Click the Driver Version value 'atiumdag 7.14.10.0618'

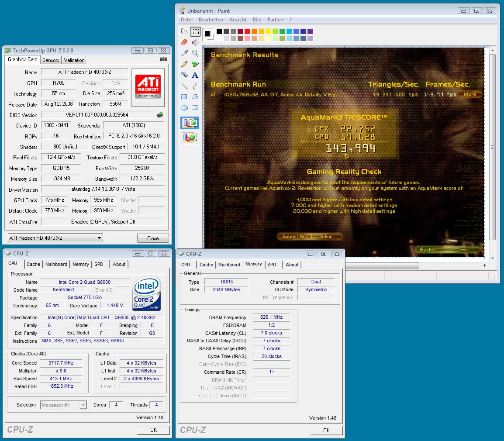tap(103, 189)
